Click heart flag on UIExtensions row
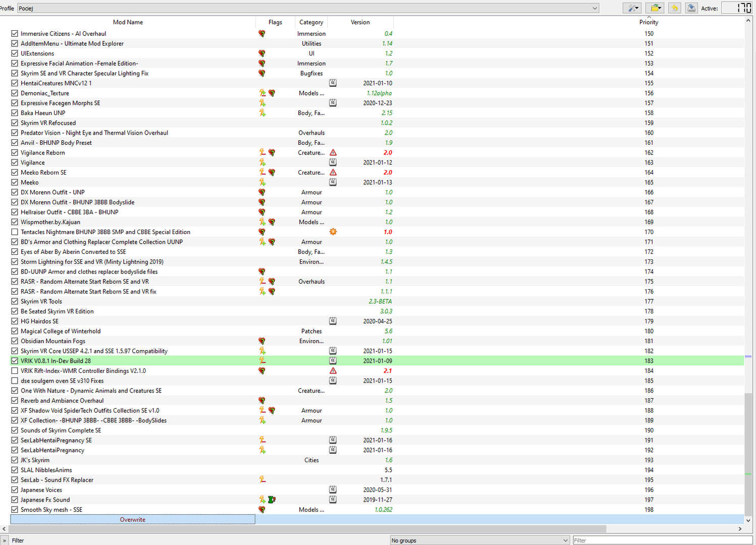 [262, 53]
